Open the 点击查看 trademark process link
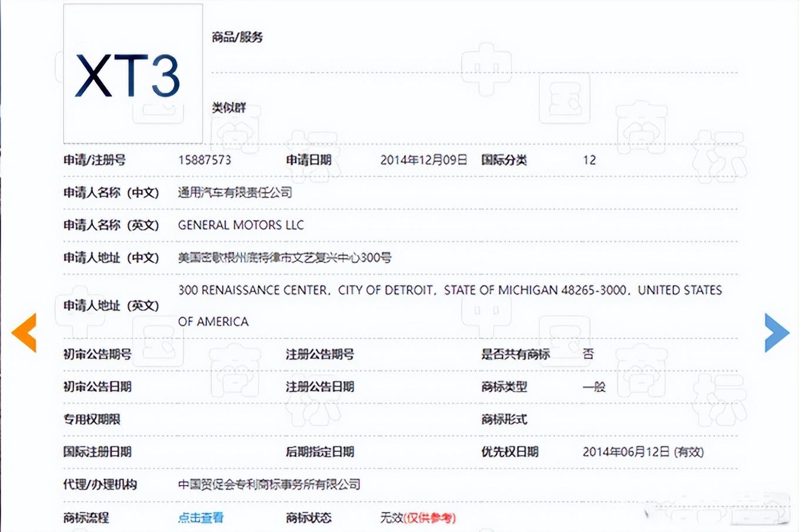 (201, 517)
